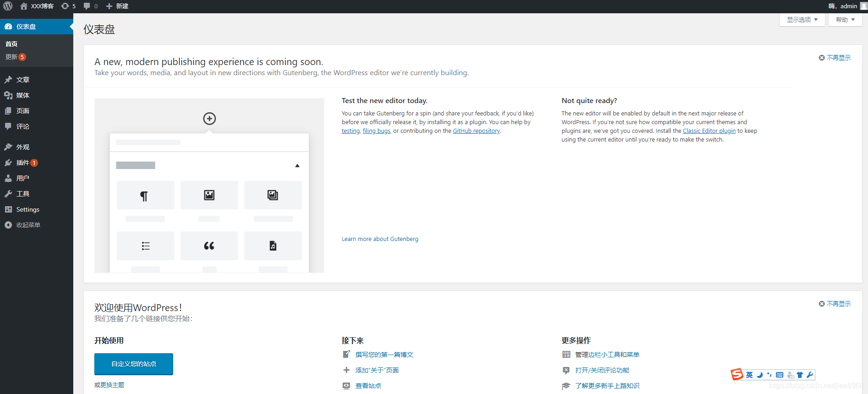Open the comments bubble showing 0
The height and width of the screenshot is (394, 868).
click(x=91, y=6)
